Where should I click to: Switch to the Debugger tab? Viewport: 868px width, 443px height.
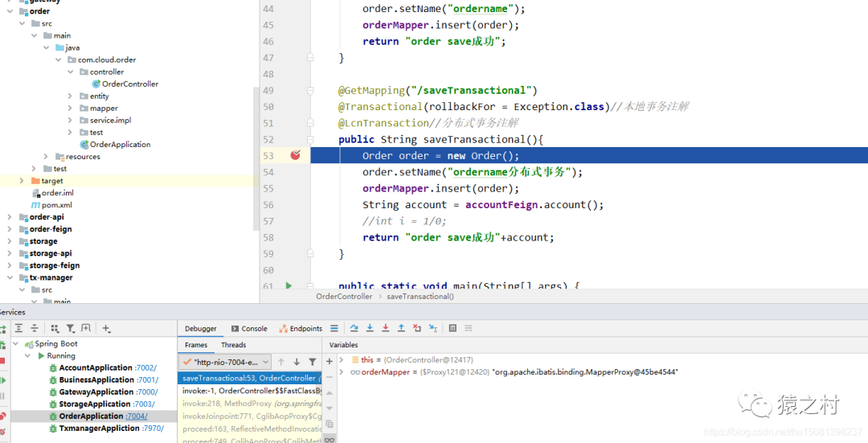[200, 328]
